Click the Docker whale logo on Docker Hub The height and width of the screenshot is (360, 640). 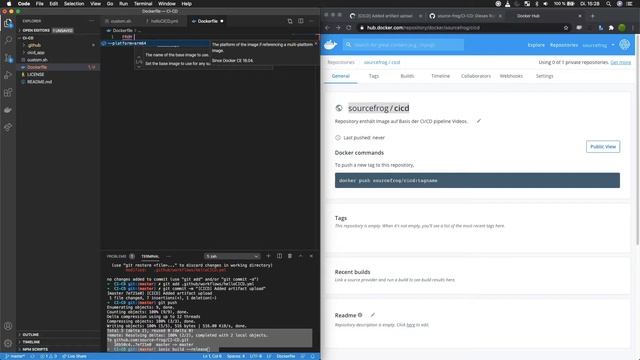coord(331,45)
